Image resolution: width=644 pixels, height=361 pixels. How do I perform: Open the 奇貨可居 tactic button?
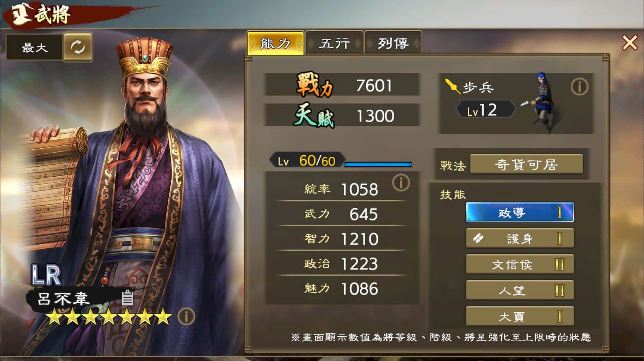[526, 164]
